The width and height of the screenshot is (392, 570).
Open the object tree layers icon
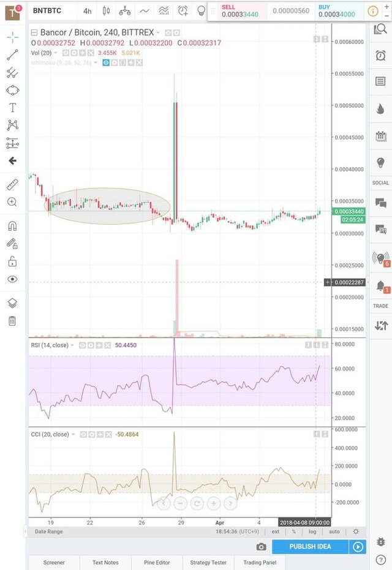coord(12,303)
